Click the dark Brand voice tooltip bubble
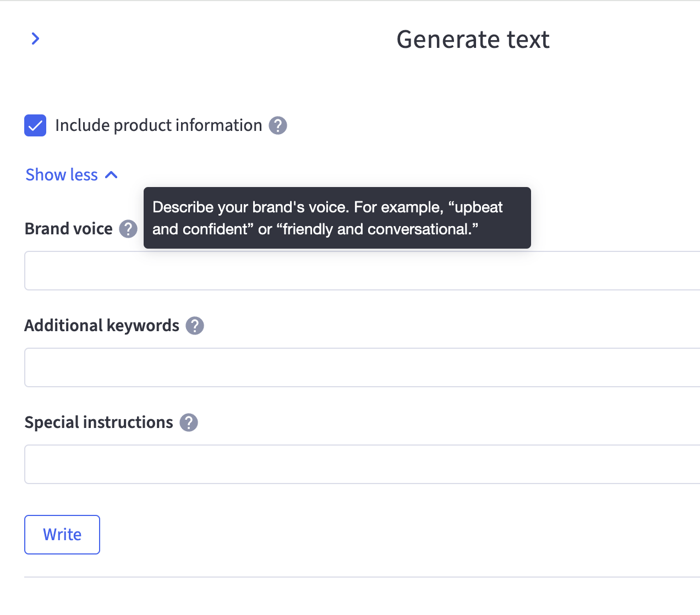This screenshot has width=700, height=615. point(337,218)
